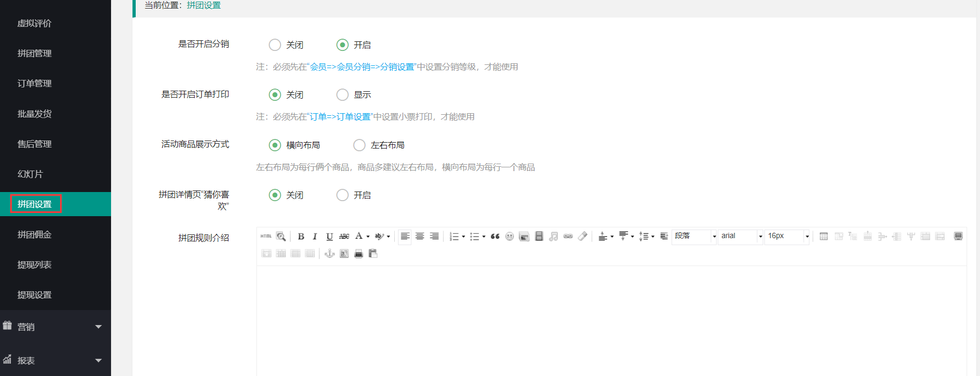
Task: Toggle italic formatting in the editor
Action: coord(315,237)
